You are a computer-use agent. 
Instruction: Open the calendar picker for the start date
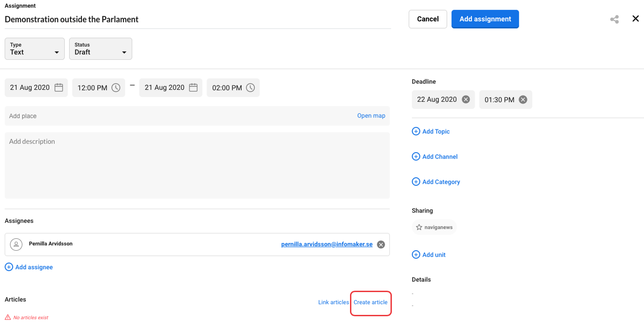(59, 87)
